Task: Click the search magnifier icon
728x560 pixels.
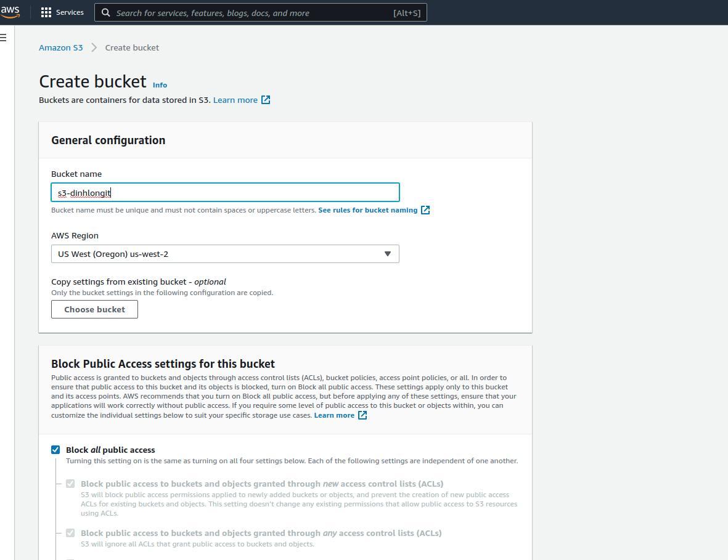Action: tap(106, 12)
